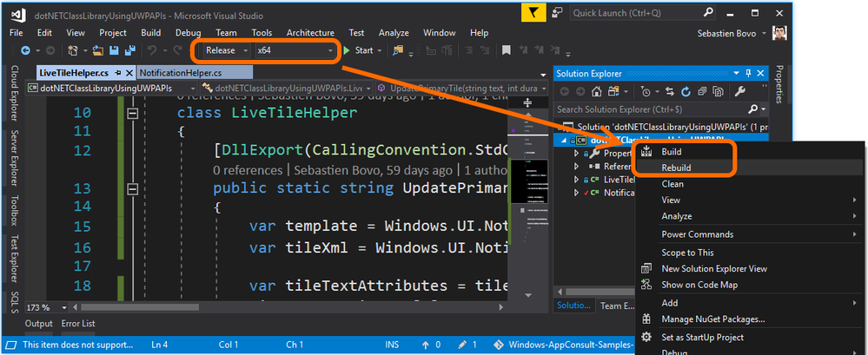Expand the References node in Solution Explorer
The width and height of the screenshot is (868, 355).
576,166
